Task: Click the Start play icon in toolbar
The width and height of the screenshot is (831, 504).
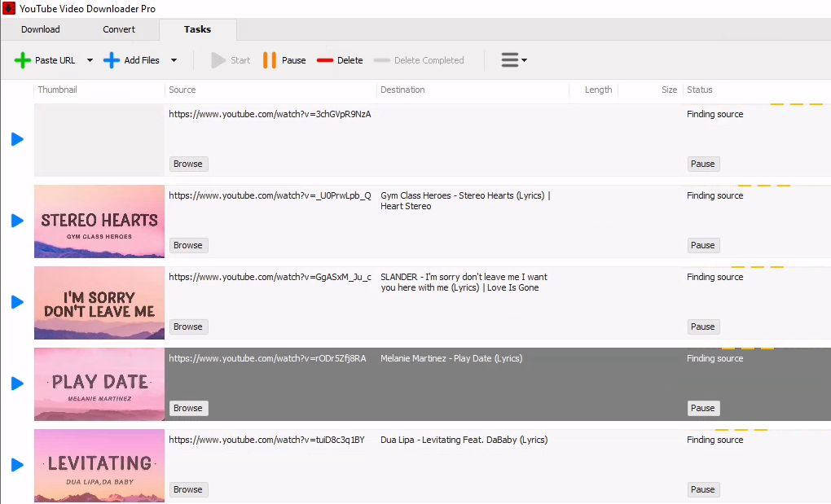Action: click(x=218, y=60)
